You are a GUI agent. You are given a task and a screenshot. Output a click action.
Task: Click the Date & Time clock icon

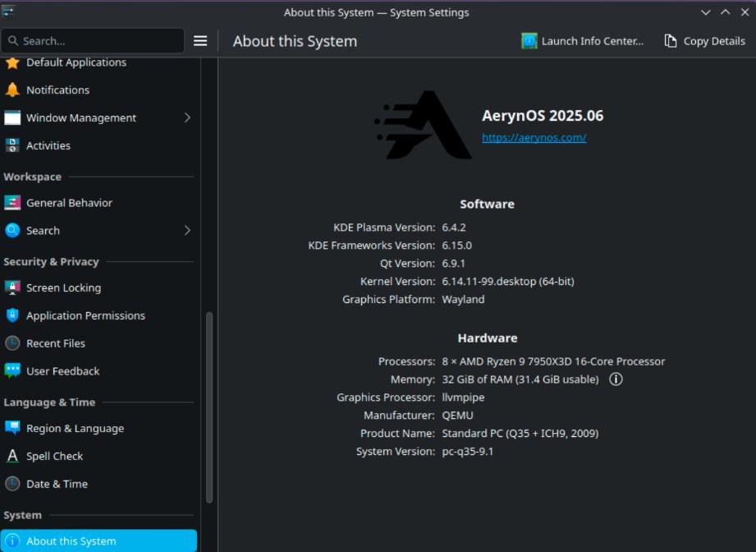[14, 484]
